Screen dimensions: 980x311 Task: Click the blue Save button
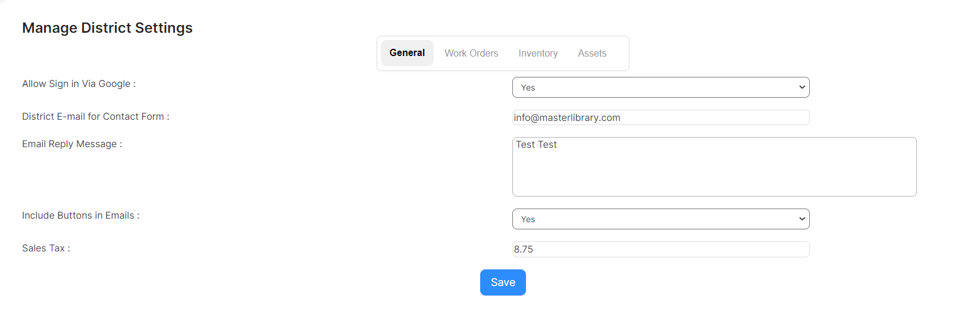click(x=503, y=282)
